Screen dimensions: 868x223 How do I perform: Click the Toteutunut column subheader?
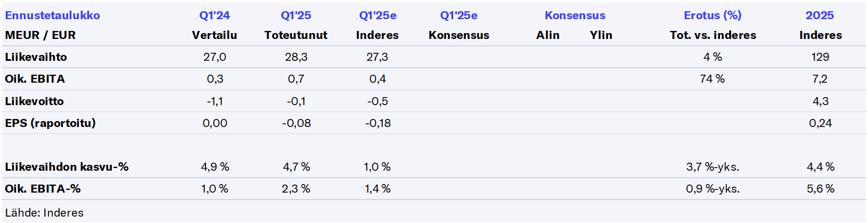pos(296,35)
